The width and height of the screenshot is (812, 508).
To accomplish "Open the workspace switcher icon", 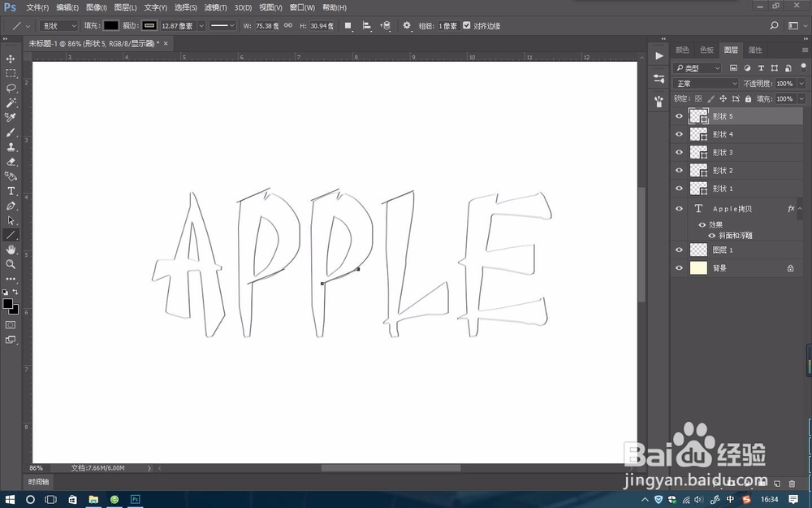I will [793, 25].
